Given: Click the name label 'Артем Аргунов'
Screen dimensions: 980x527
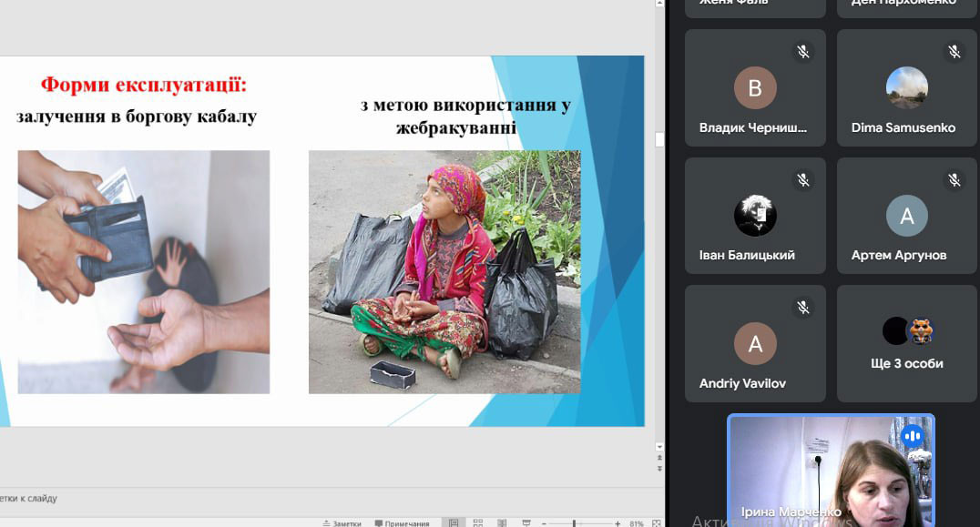Looking at the screenshot, I should (899, 256).
